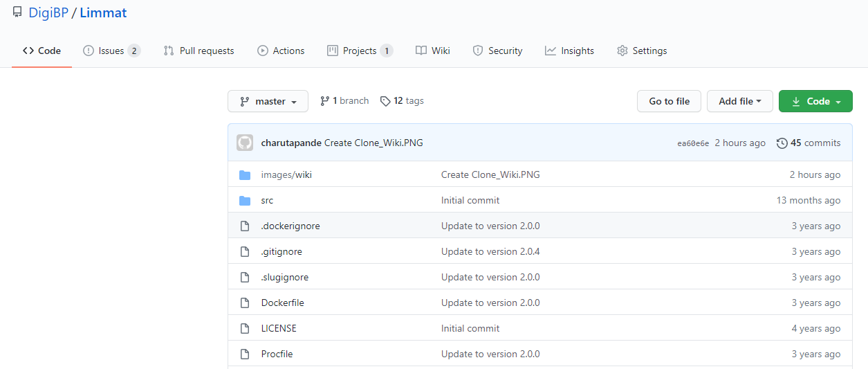Open the .gitignore file
This screenshot has height=369, width=868.
[x=281, y=251]
